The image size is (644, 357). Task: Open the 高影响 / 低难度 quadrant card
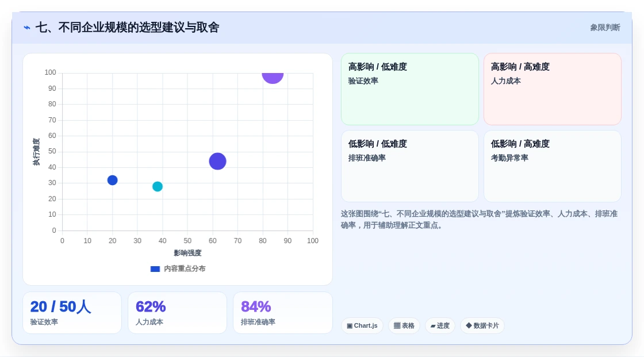pyautogui.click(x=410, y=89)
